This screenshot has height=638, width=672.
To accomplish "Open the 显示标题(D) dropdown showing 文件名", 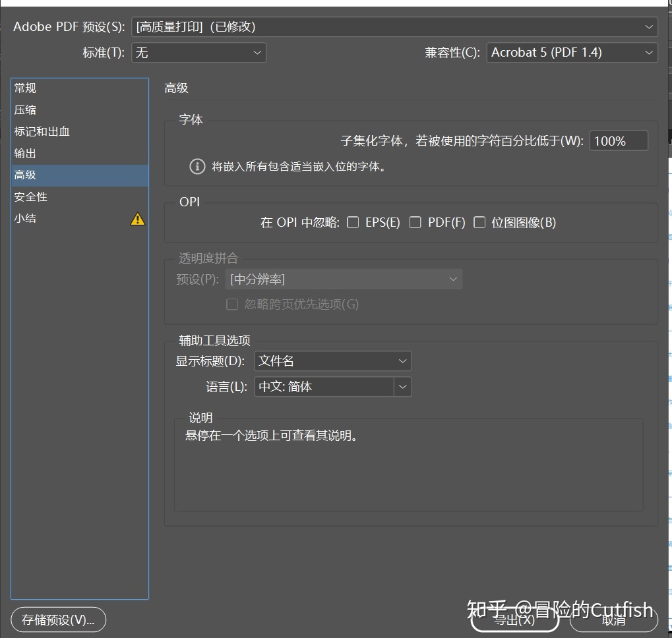I will tap(332, 361).
